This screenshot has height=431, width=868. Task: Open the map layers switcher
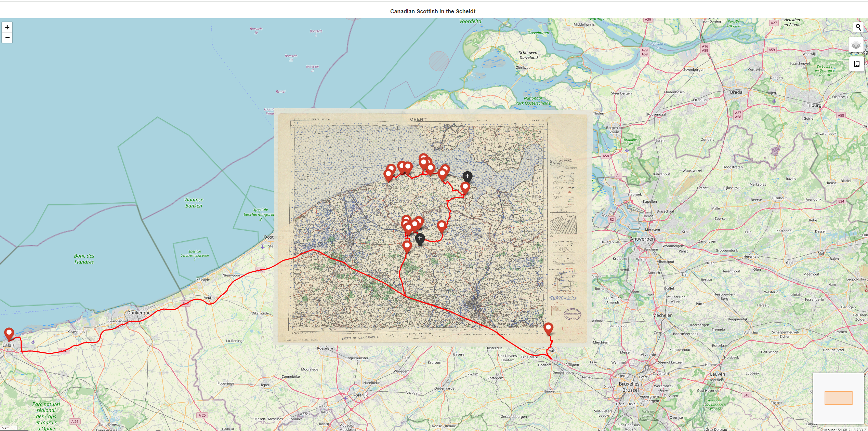click(x=856, y=45)
